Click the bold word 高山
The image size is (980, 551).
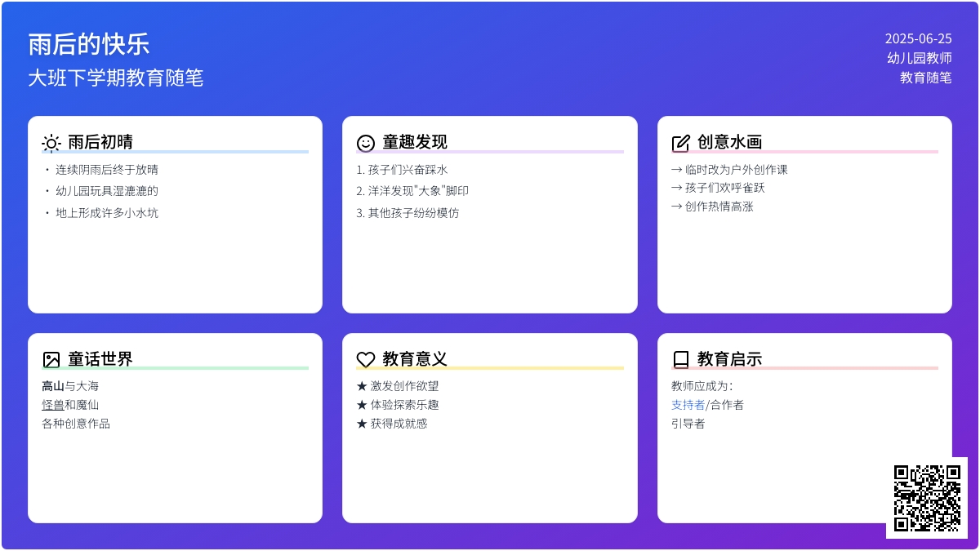(53, 386)
